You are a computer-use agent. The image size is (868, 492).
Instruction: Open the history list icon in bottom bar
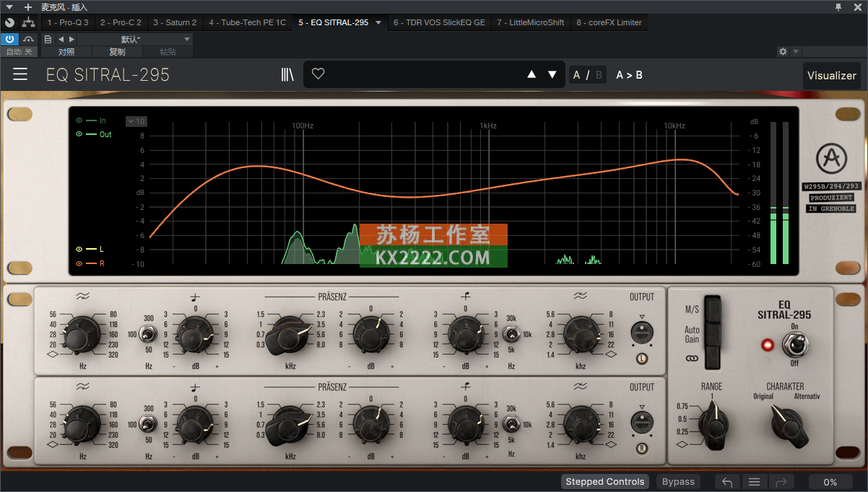[x=754, y=482]
